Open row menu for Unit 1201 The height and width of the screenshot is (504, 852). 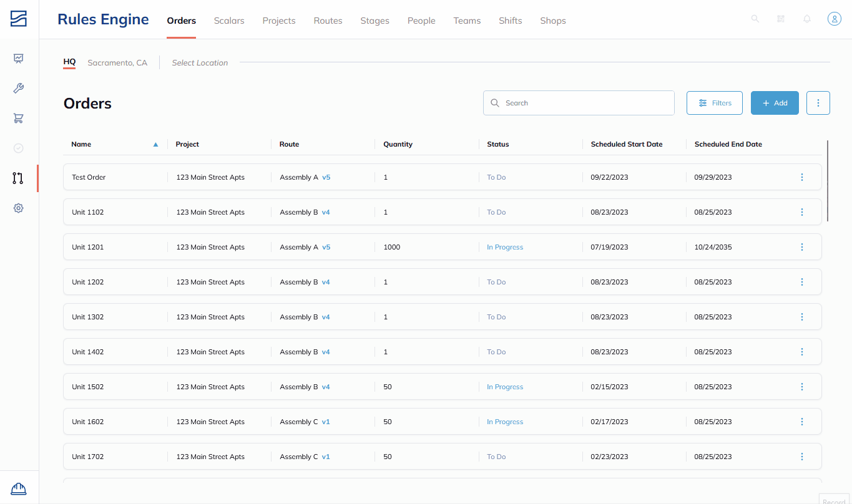coord(802,247)
